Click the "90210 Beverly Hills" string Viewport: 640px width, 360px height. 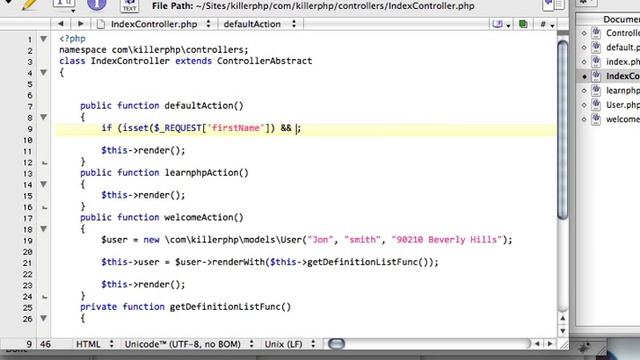point(447,240)
